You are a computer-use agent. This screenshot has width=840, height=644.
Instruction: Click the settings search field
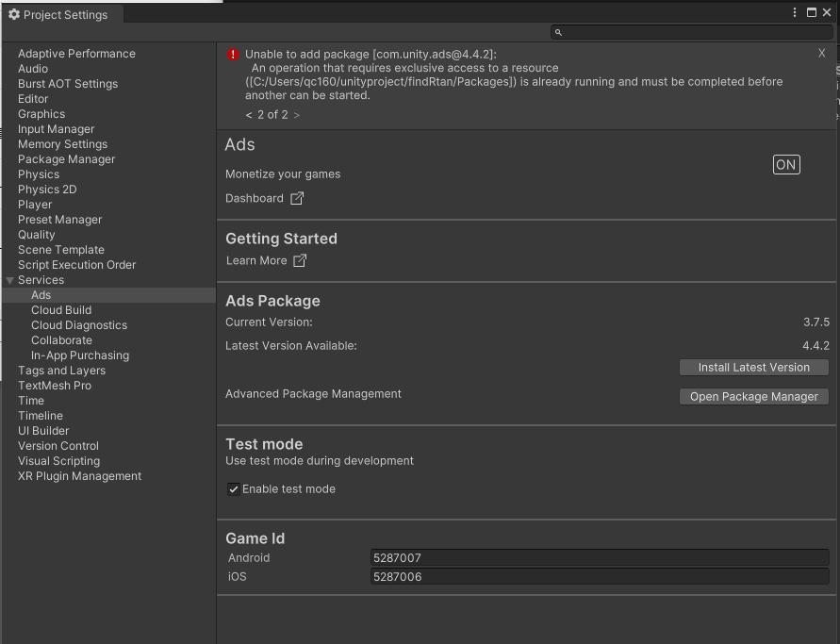point(692,33)
